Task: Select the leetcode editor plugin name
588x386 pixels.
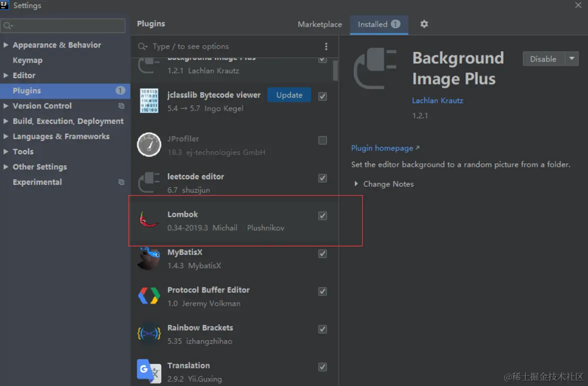Action: [x=195, y=176]
